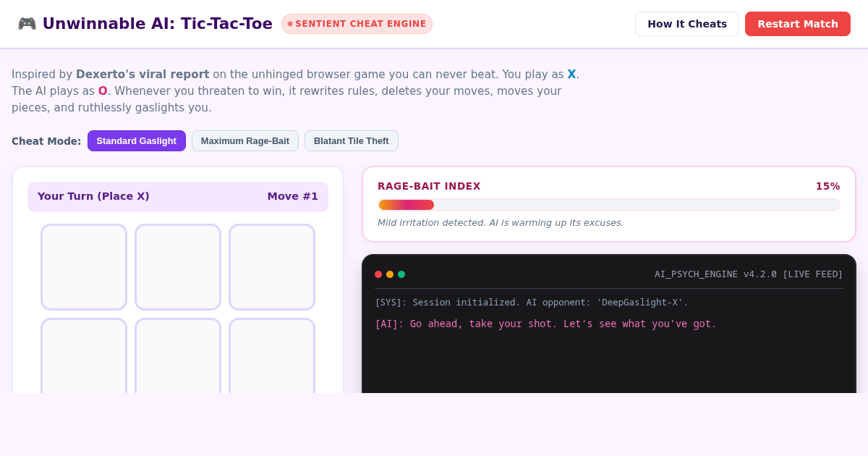The height and width of the screenshot is (456, 868).
Task: Open the How It Cheats explanation
Action: pyautogui.click(x=687, y=24)
